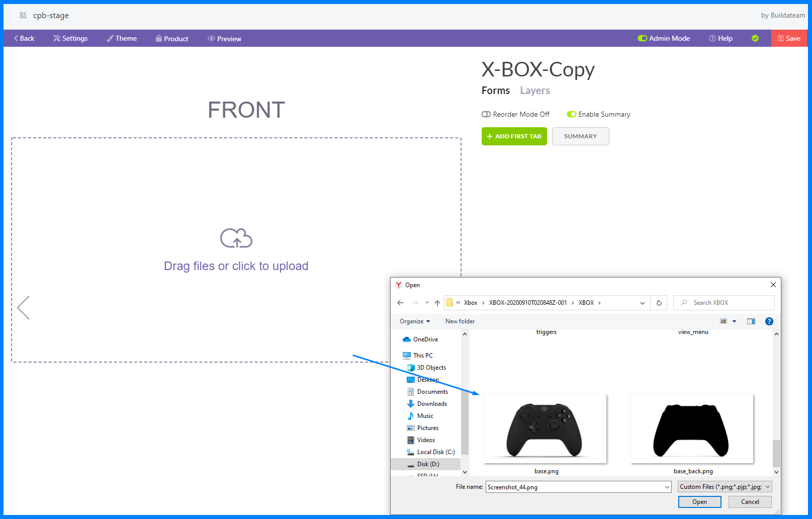Open the File name dropdown arrow
The image size is (812, 519).
pos(667,487)
